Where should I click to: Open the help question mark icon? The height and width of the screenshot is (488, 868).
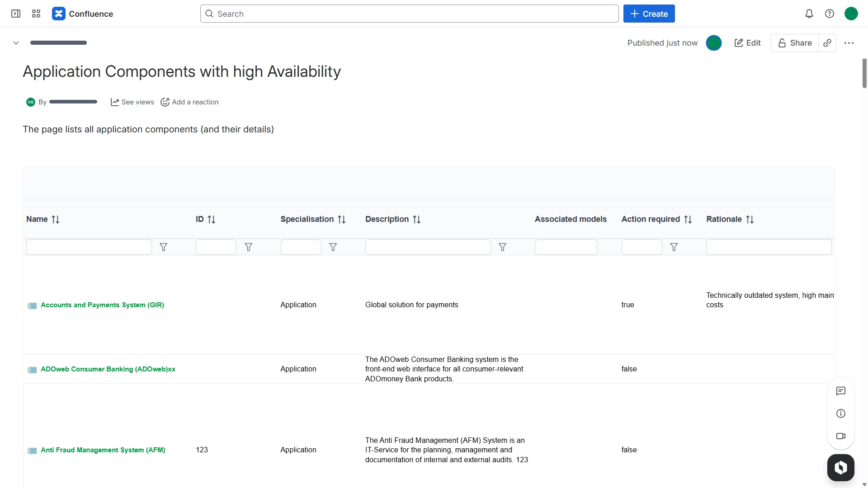[x=830, y=14]
